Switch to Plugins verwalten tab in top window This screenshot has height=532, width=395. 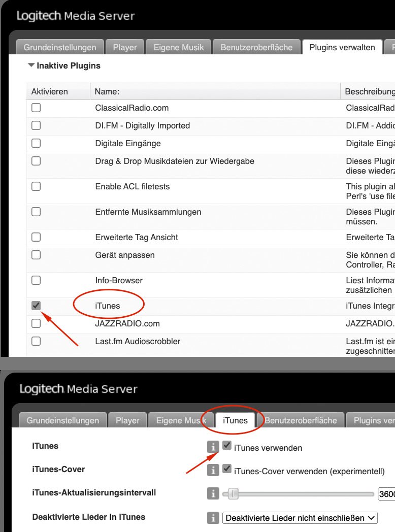[x=342, y=47]
